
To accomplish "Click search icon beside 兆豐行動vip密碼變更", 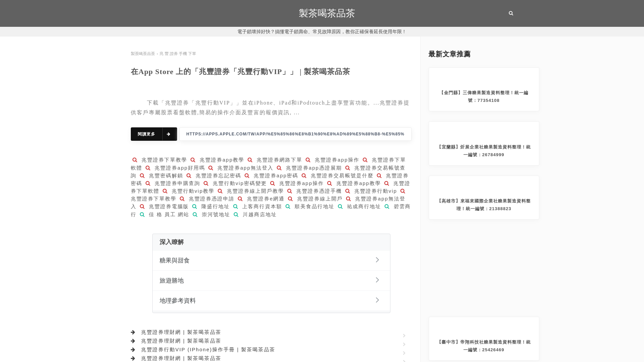I will point(206,183).
